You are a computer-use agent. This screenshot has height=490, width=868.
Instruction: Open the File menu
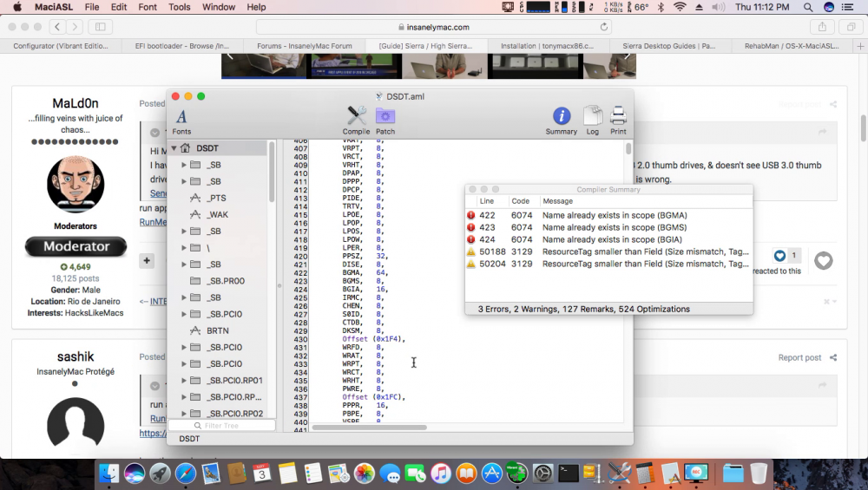click(92, 7)
